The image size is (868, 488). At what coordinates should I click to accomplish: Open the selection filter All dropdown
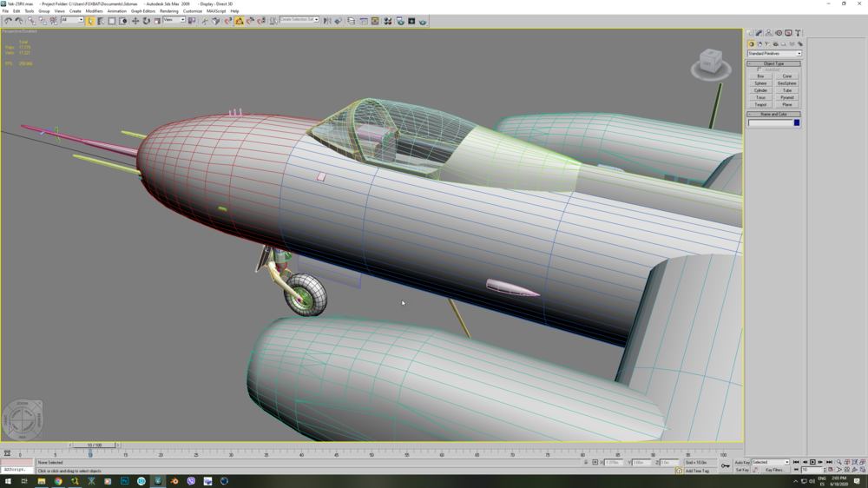tap(72, 20)
